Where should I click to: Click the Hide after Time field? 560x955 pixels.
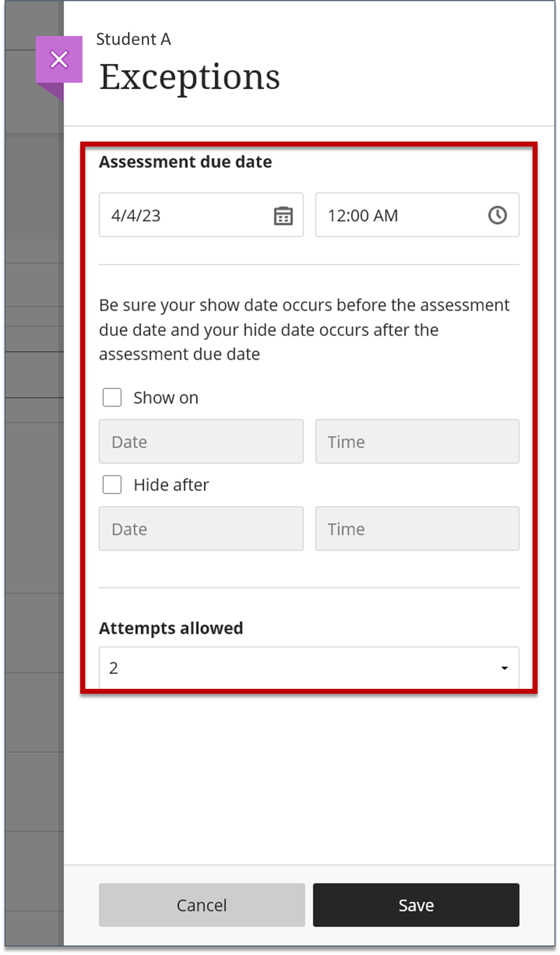(417, 528)
